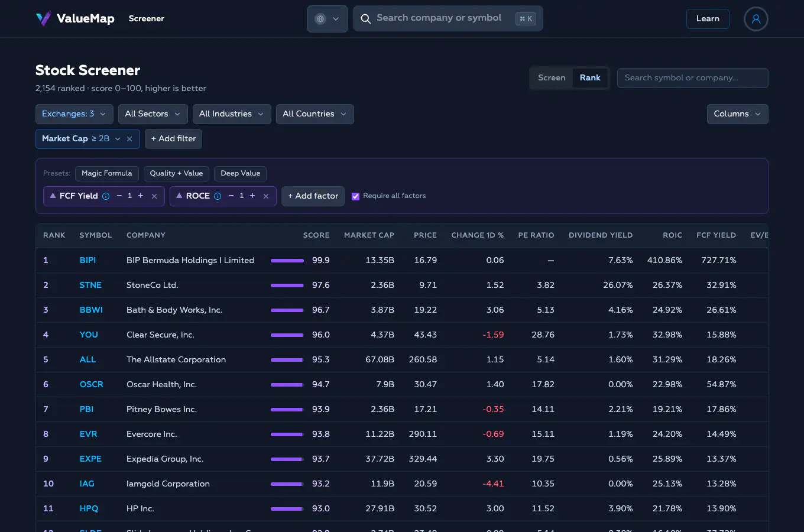Remove the ROCE factor

(x=266, y=196)
